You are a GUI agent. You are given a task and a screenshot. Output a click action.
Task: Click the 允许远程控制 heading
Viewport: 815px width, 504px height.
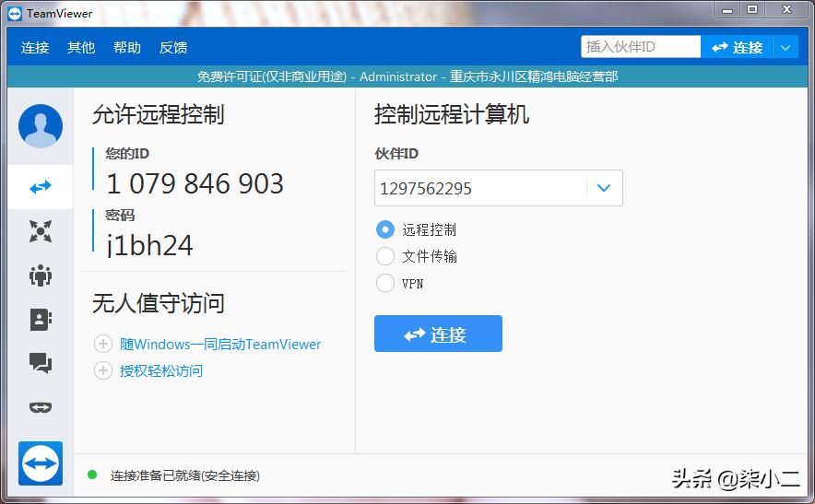pos(158,114)
